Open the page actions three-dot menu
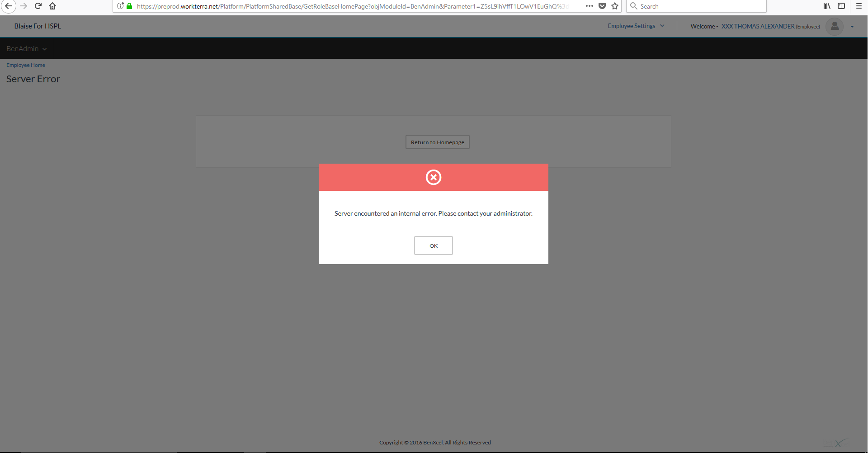 (589, 6)
